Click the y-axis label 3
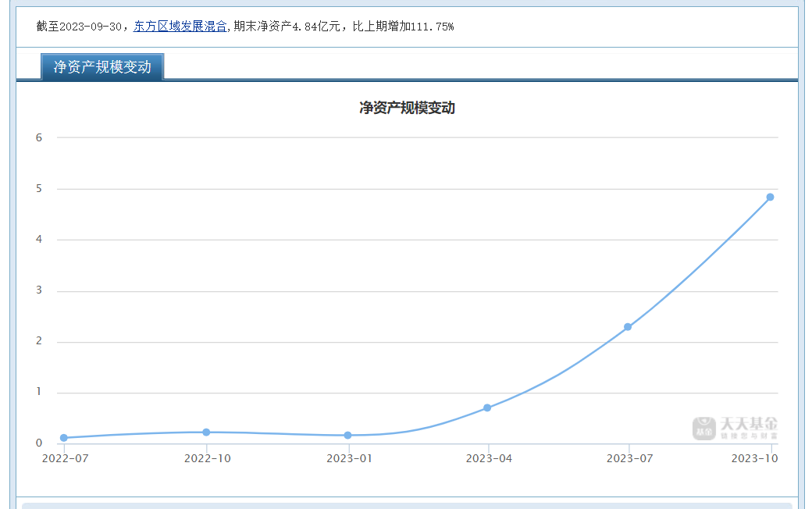The height and width of the screenshot is (509, 812). point(39,290)
